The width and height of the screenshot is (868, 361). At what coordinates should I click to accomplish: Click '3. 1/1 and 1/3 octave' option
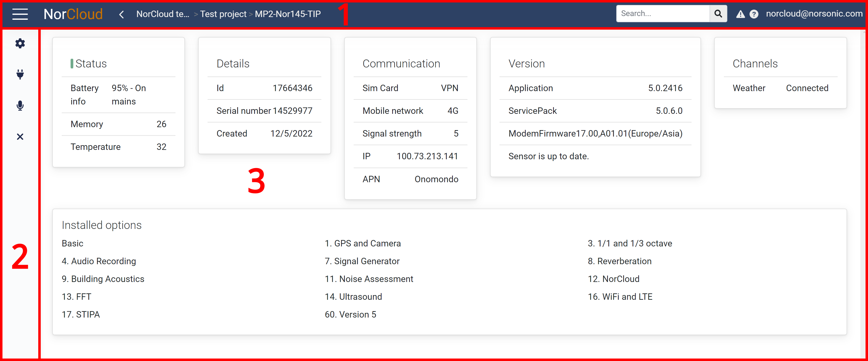point(630,243)
